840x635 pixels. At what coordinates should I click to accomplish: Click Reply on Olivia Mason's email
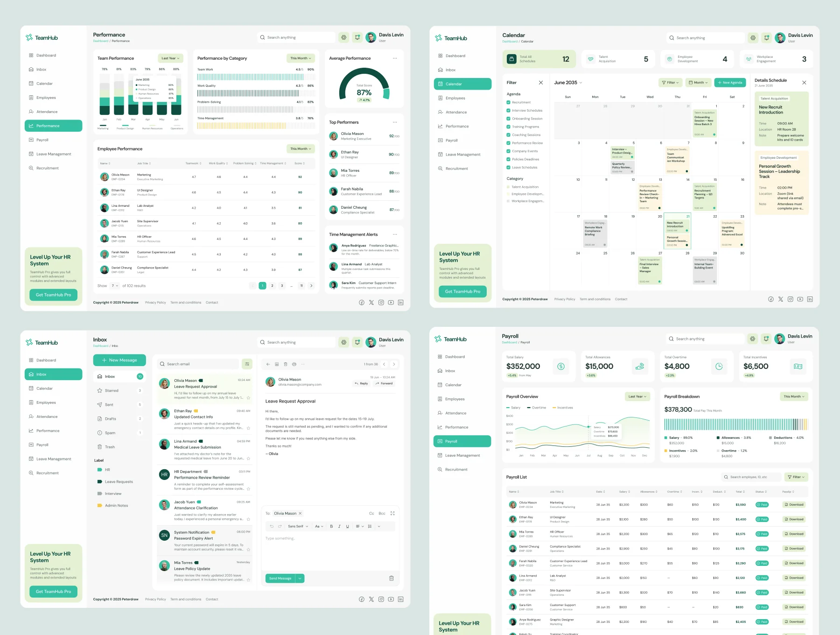click(361, 383)
